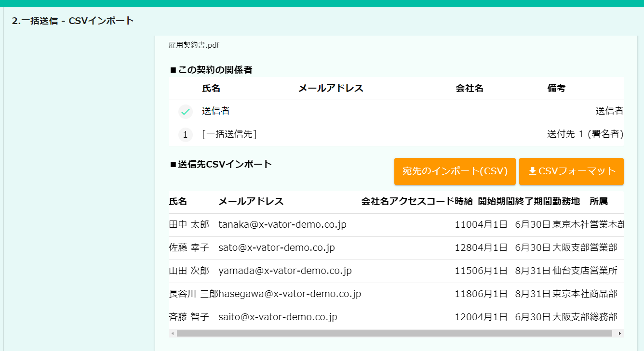Click the green checkmark icon beside 送信者
Screen dimensions: 644x351
pos(185,112)
